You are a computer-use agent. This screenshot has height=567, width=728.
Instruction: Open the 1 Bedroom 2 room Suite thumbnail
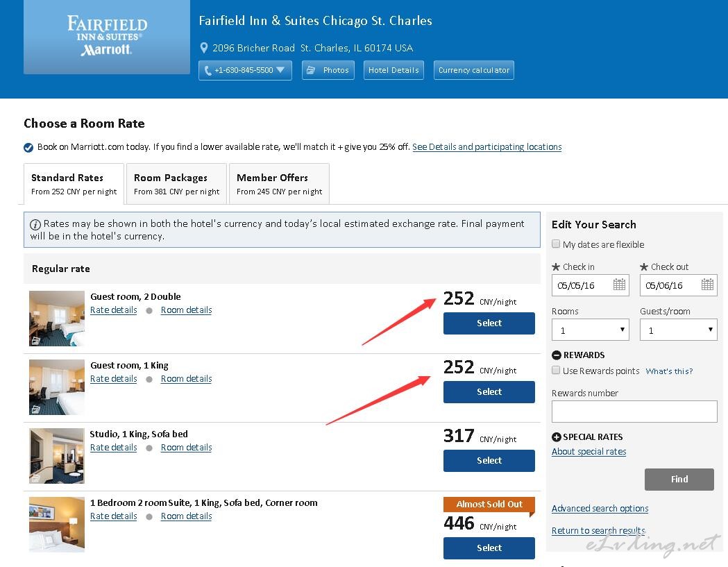tap(57, 524)
